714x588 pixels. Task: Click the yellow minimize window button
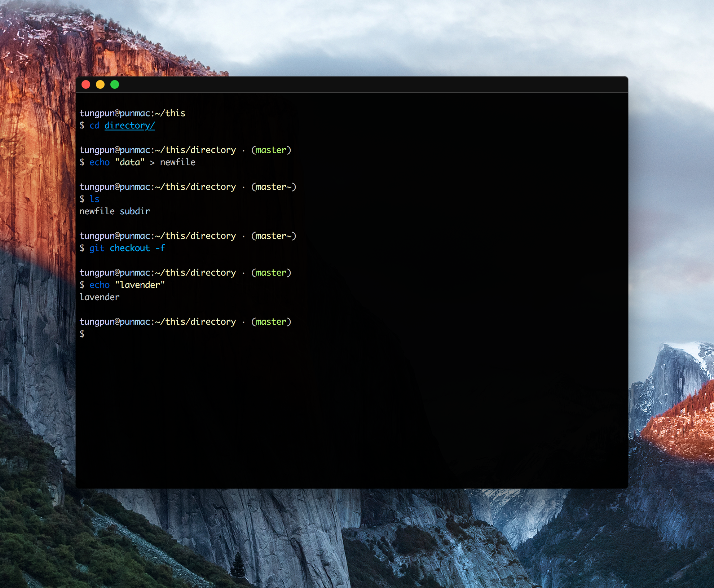(x=100, y=84)
